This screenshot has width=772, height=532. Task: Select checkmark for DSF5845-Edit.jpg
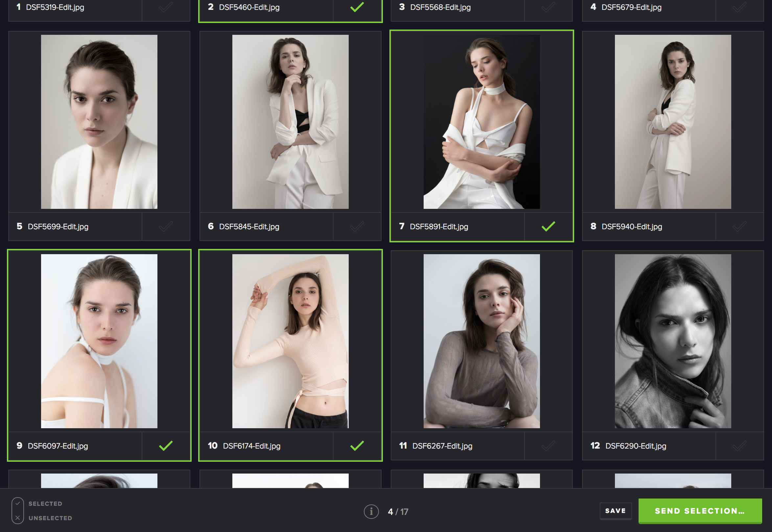357,227
